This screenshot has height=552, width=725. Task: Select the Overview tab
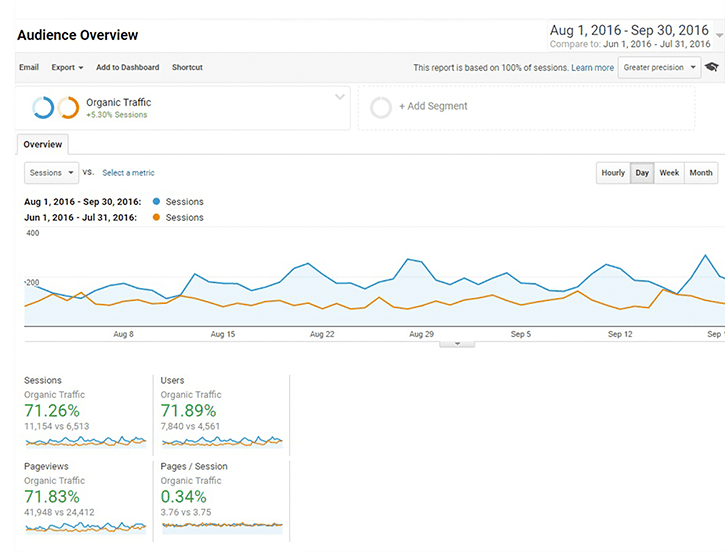click(43, 144)
